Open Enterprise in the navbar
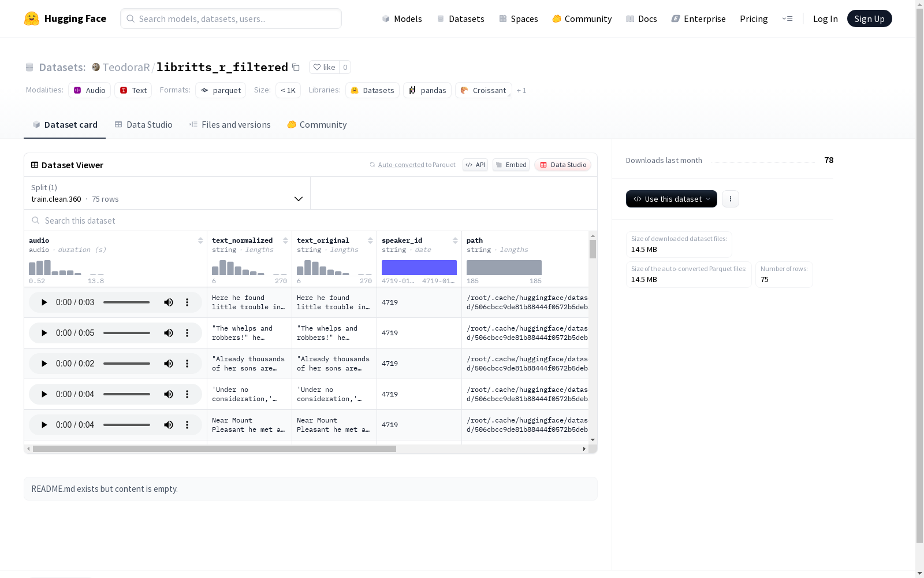 pyautogui.click(x=699, y=18)
